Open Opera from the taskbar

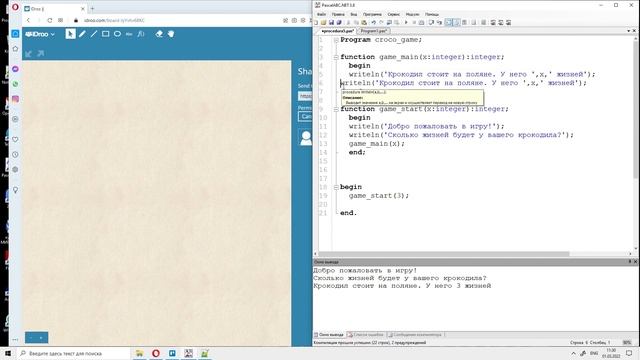[x=156, y=353]
